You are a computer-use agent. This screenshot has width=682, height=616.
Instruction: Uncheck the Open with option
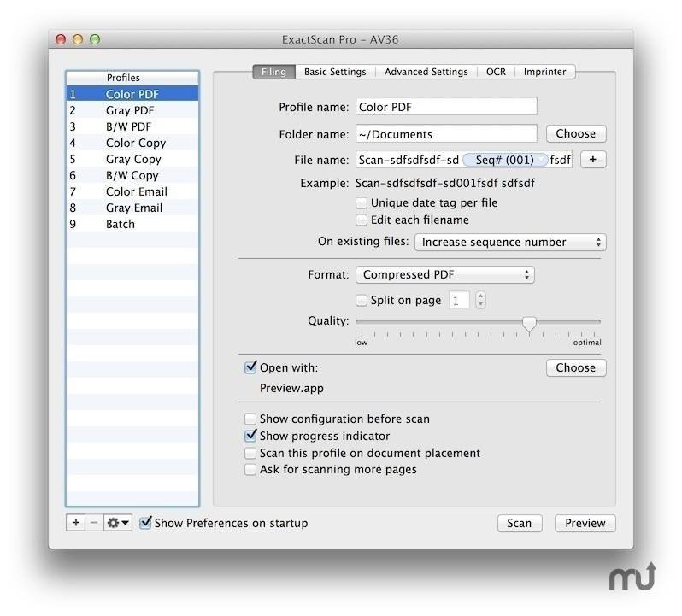250,367
